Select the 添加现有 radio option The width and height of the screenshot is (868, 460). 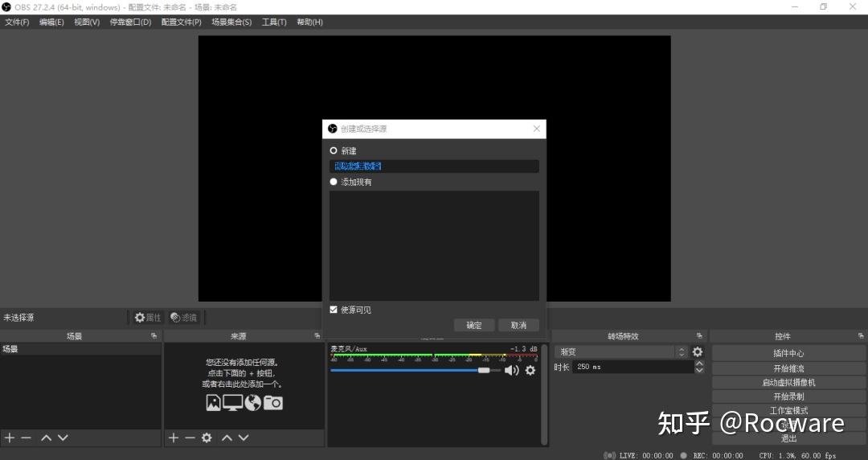(x=334, y=182)
